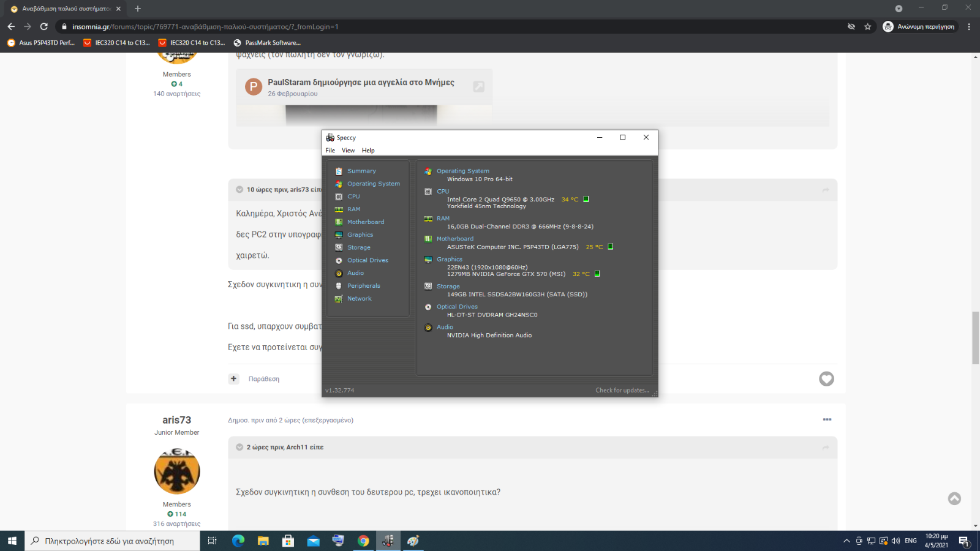Click the CPU heading link in summary pane

tap(443, 192)
